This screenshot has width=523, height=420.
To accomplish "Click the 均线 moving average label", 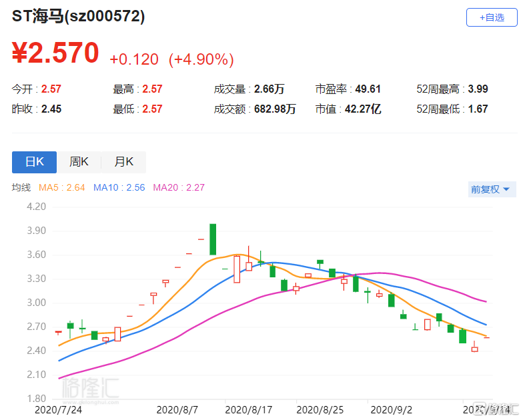I will tap(21, 188).
